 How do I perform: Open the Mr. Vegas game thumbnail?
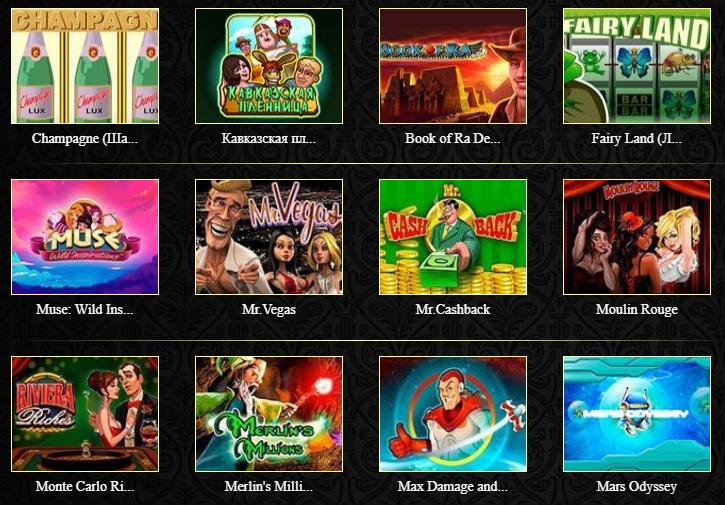269,237
